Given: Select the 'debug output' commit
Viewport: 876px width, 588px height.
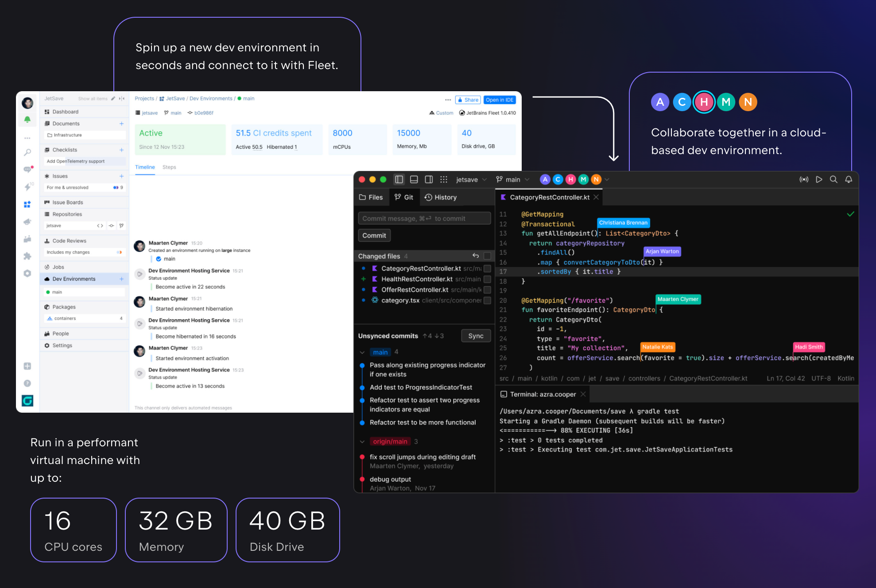Looking at the screenshot, I should 390,479.
